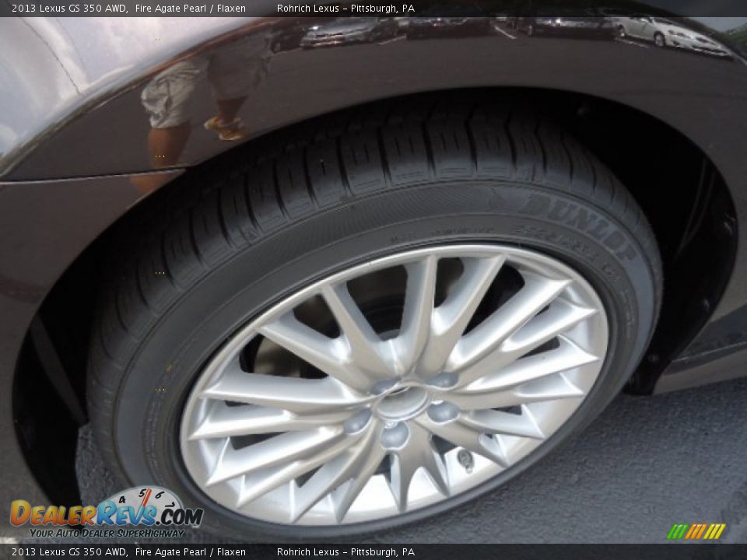Click "Your Auto Dealer SuperHighway" tagline
This screenshot has width=747, height=560.
click(x=107, y=533)
